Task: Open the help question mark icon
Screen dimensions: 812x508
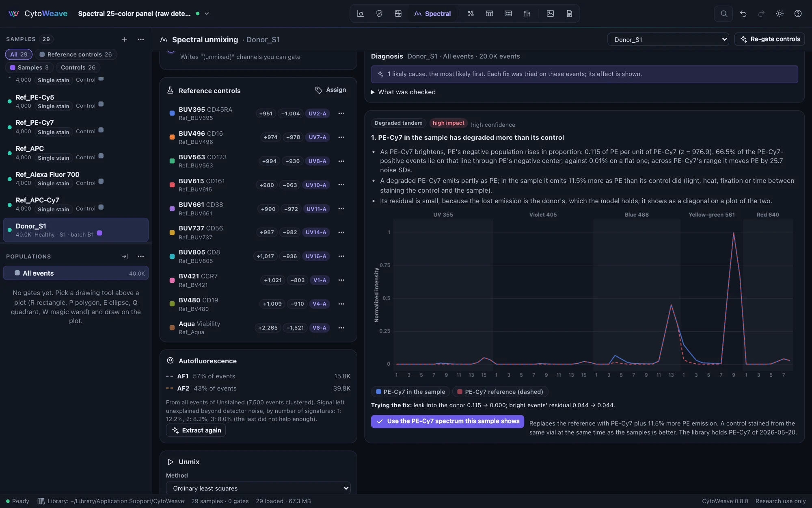Action: click(x=798, y=13)
